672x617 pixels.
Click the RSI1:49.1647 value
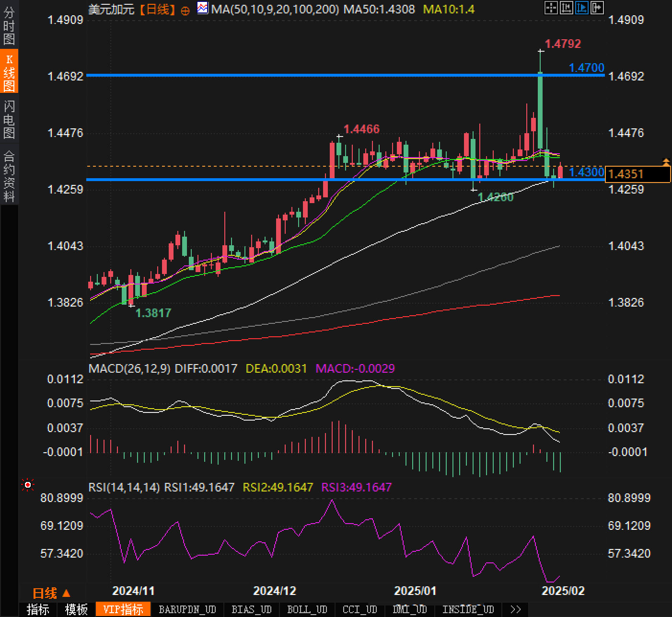pos(199,487)
